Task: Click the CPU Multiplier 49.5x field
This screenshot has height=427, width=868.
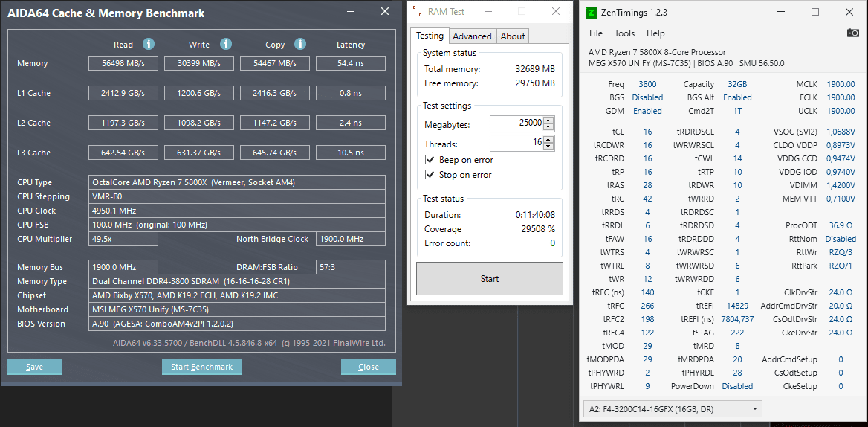Action: 123,240
